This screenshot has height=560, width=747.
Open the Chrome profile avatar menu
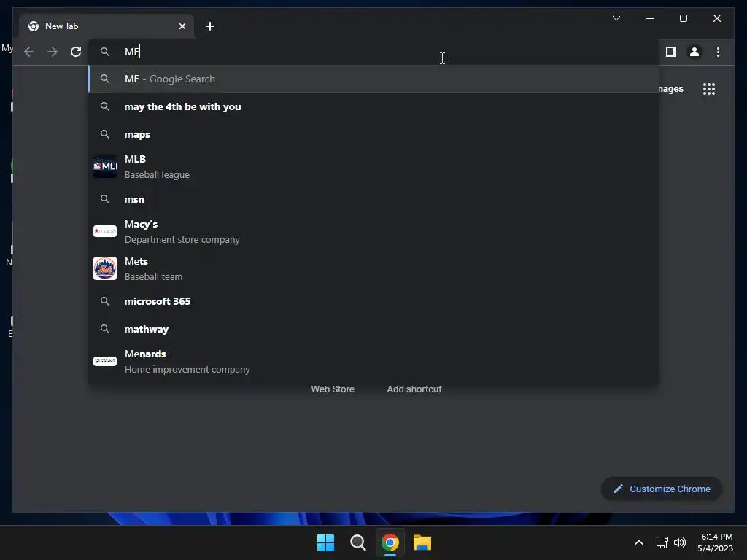click(694, 52)
